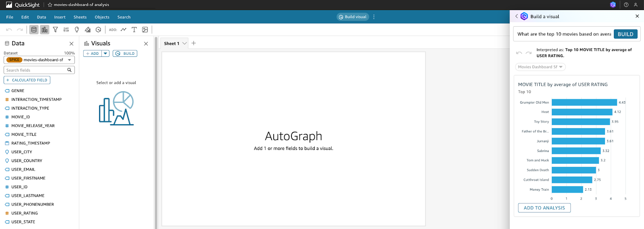Click the undo arrow in toolbar

point(9,29)
